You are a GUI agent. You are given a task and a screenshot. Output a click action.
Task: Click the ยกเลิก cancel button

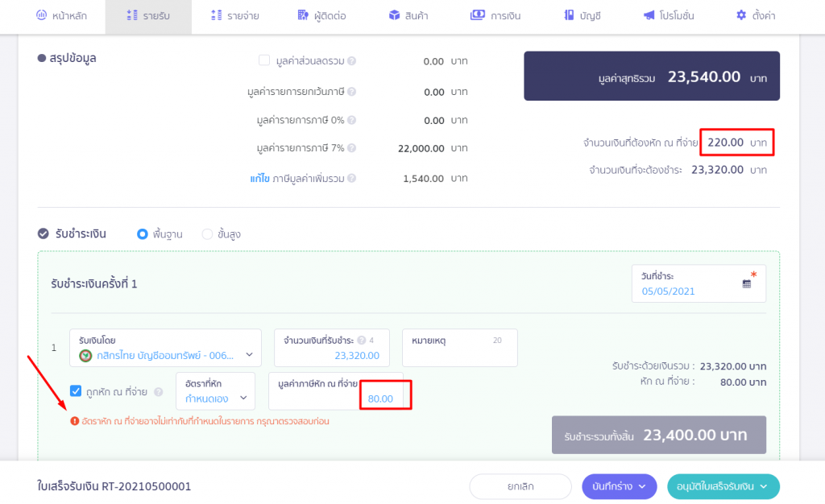(520, 486)
